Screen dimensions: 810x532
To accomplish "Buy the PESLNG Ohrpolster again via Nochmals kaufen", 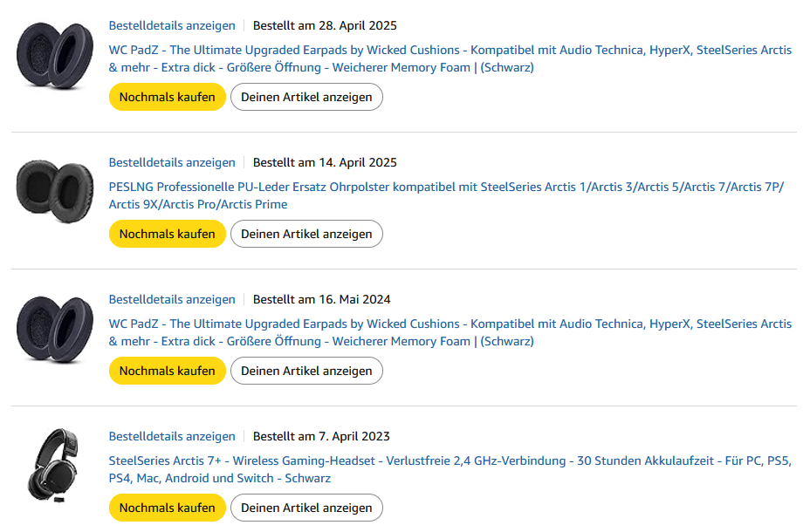I will pyautogui.click(x=167, y=234).
